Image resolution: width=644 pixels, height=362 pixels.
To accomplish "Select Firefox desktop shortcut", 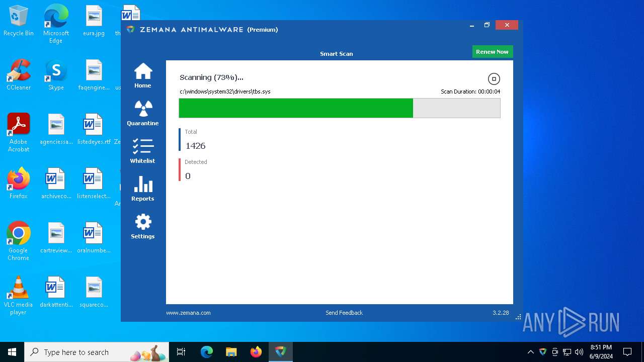I will pyautogui.click(x=19, y=184).
